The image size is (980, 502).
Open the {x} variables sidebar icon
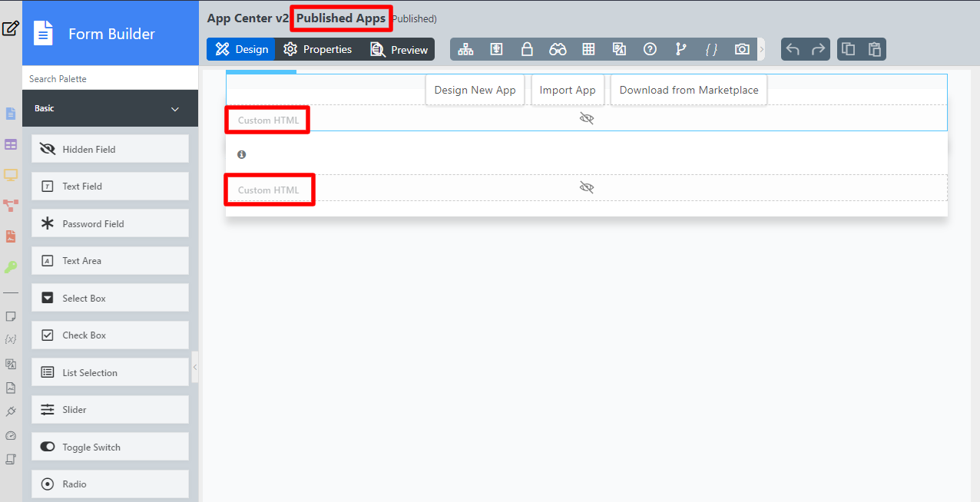[x=11, y=339]
